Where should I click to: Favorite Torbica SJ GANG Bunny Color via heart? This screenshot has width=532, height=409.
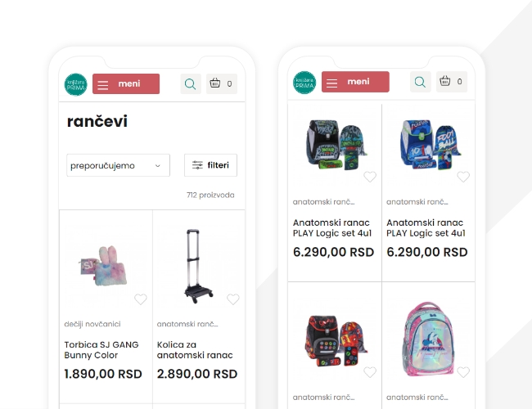pos(141,299)
